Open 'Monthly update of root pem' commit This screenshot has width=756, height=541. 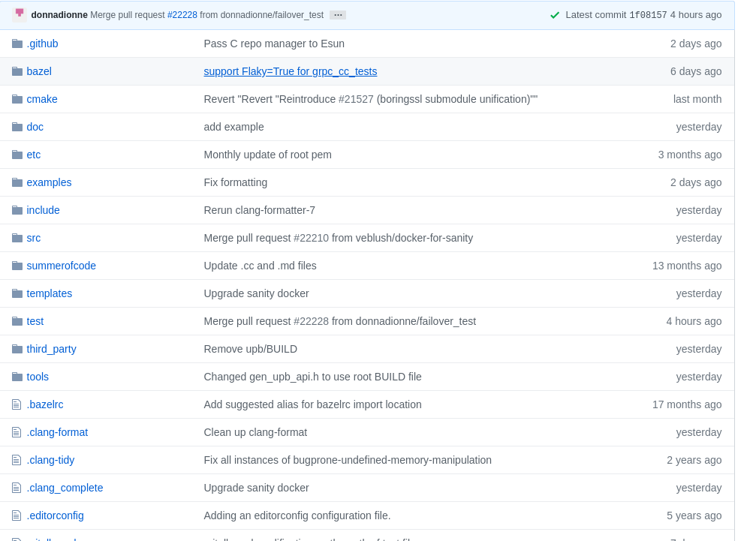267,155
